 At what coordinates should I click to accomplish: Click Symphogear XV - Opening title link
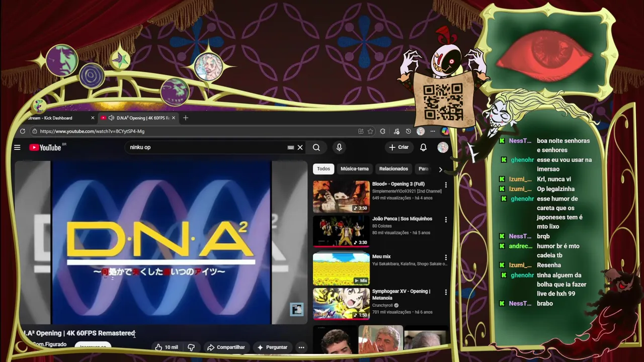(401, 295)
